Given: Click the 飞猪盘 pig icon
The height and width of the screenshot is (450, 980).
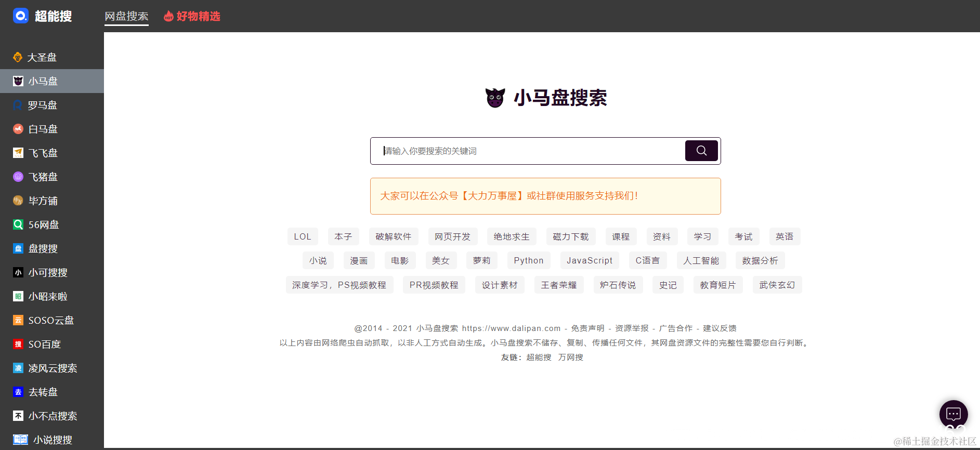Looking at the screenshot, I should click(18, 177).
